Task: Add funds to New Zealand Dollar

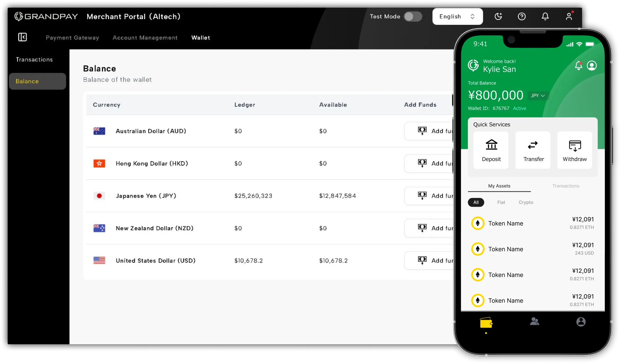Action: [x=429, y=228]
